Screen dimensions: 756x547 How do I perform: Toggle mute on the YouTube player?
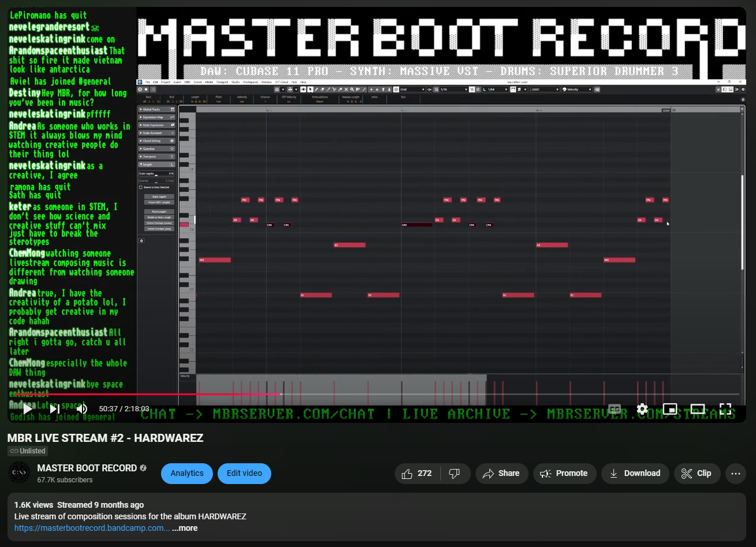tap(81, 409)
